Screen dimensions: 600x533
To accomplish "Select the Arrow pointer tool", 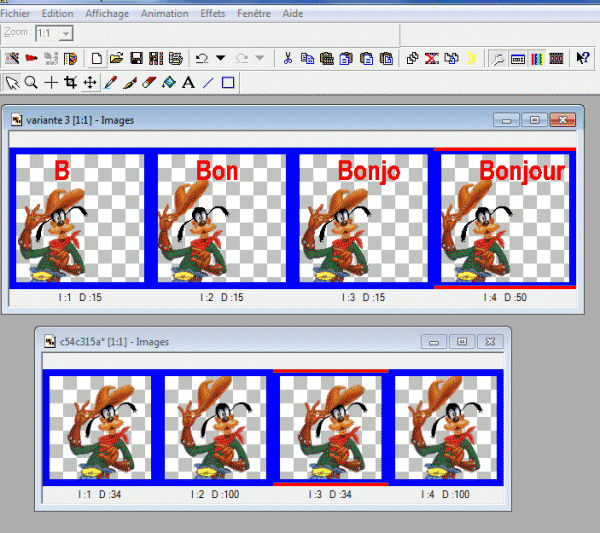I will (12, 83).
